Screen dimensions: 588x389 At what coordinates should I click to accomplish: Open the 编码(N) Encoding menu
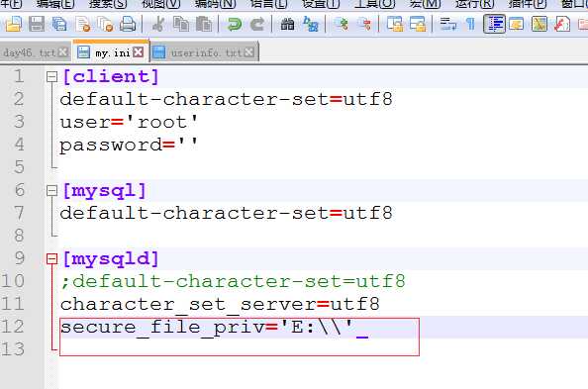(215, 4)
